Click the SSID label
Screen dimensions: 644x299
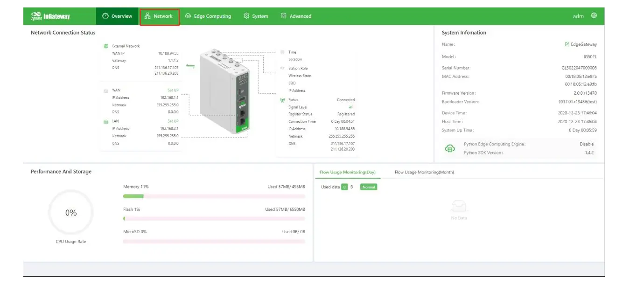[292, 83]
